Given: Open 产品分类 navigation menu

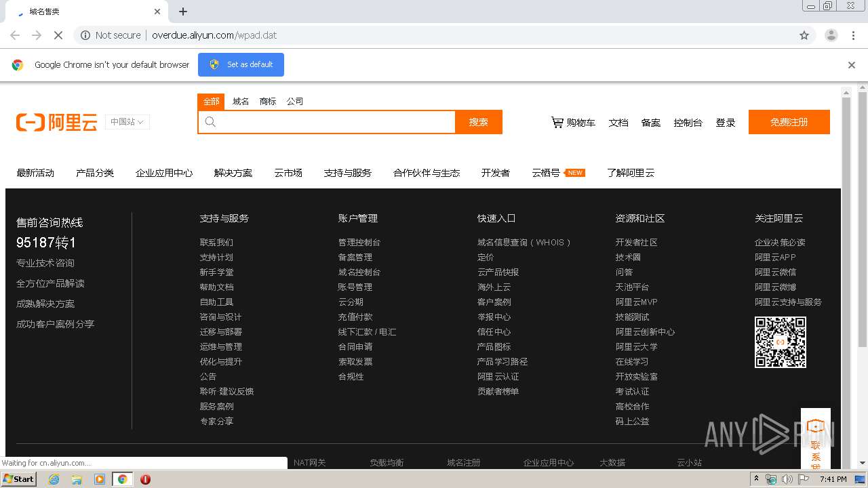Looking at the screenshot, I should tap(95, 173).
